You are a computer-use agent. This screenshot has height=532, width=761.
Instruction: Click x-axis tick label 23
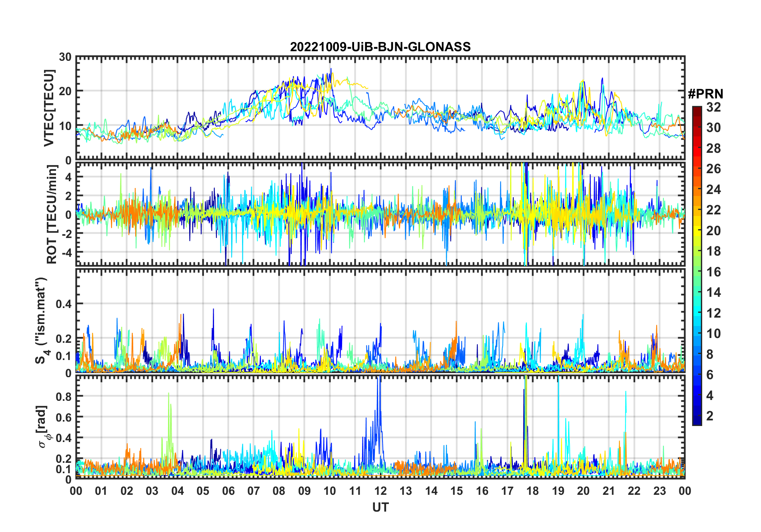659,491
